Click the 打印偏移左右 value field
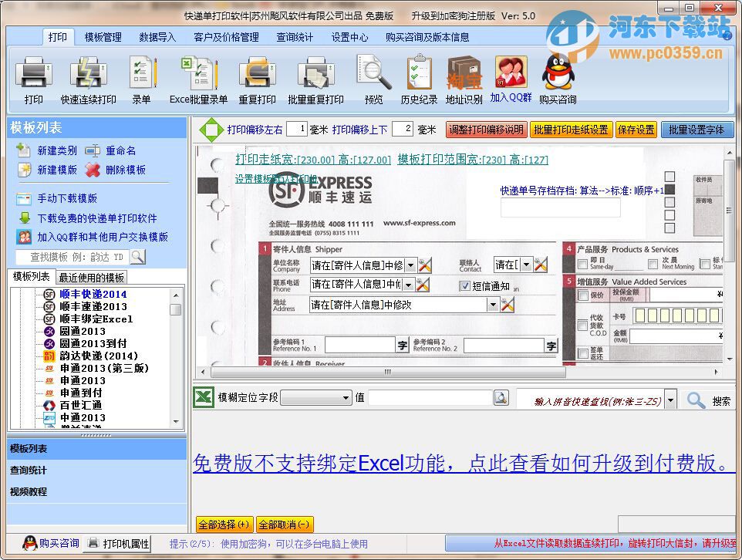Screen dimensions: 742x560 point(297,129)
